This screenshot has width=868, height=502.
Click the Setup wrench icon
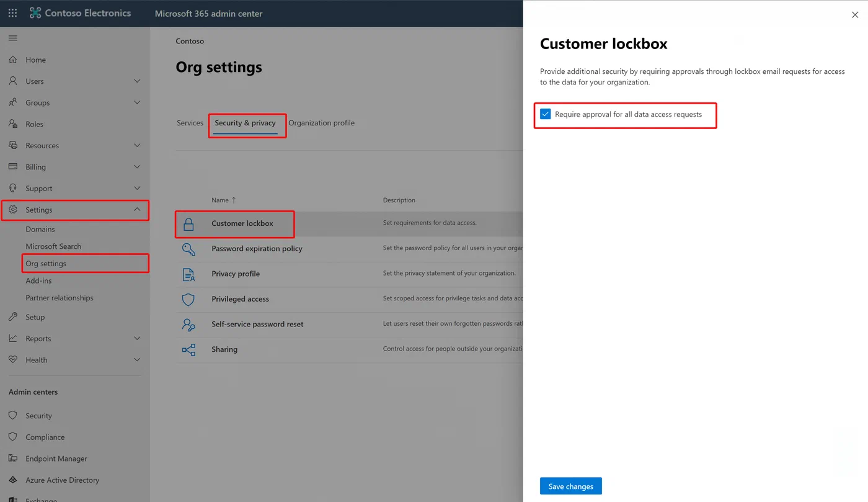13,317
